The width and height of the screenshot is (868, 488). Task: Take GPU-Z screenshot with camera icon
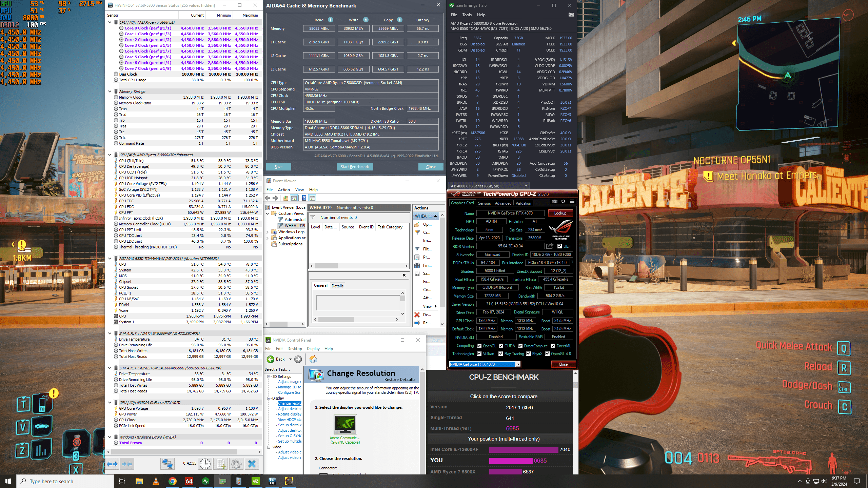click(554, 201)
